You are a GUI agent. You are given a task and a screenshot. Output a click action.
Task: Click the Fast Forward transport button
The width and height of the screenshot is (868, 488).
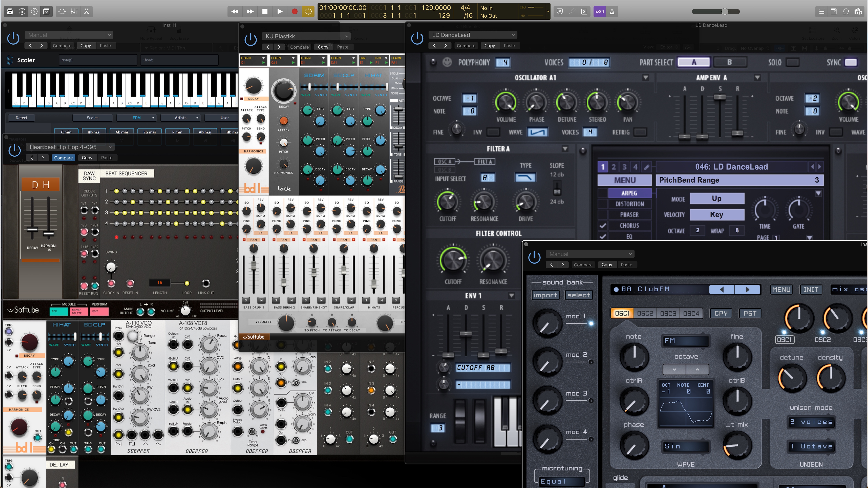pos(250,11)
